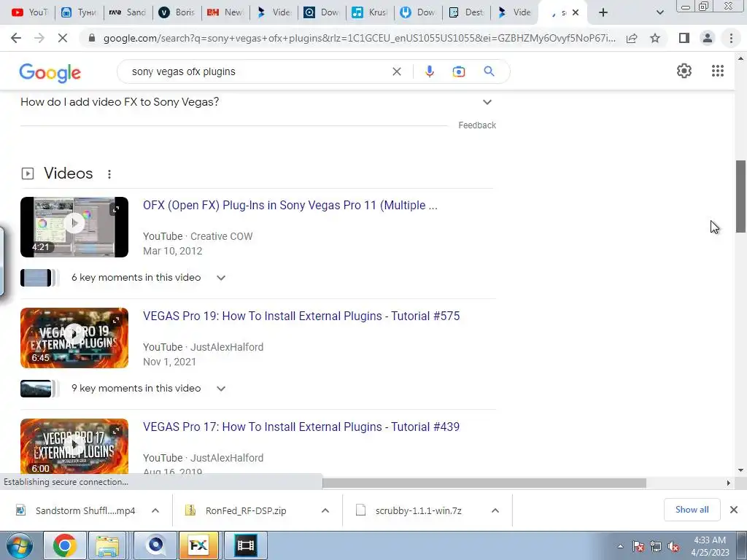Show all downloads
Viewport: 747px width, 560px height.
pos(692,510)
